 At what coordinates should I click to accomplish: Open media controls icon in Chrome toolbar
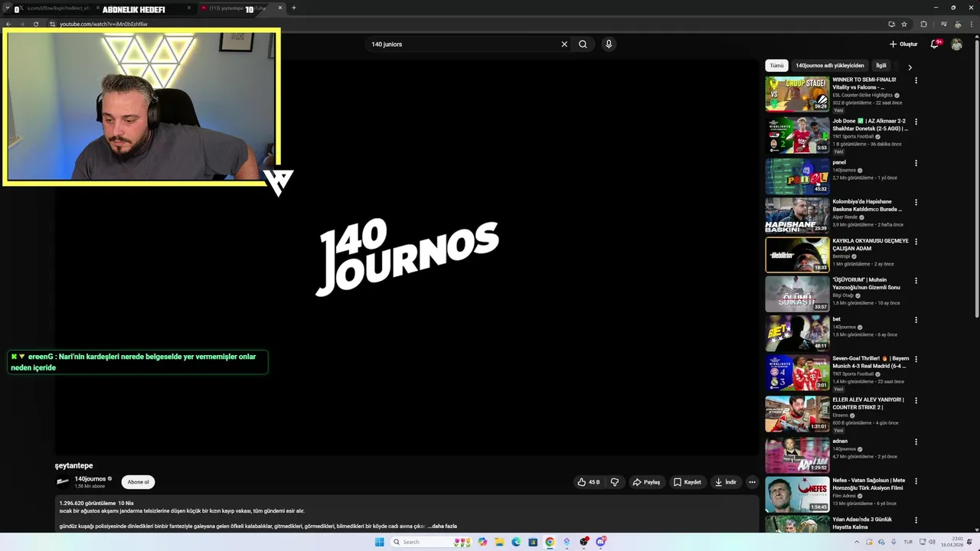pos(942,24)
